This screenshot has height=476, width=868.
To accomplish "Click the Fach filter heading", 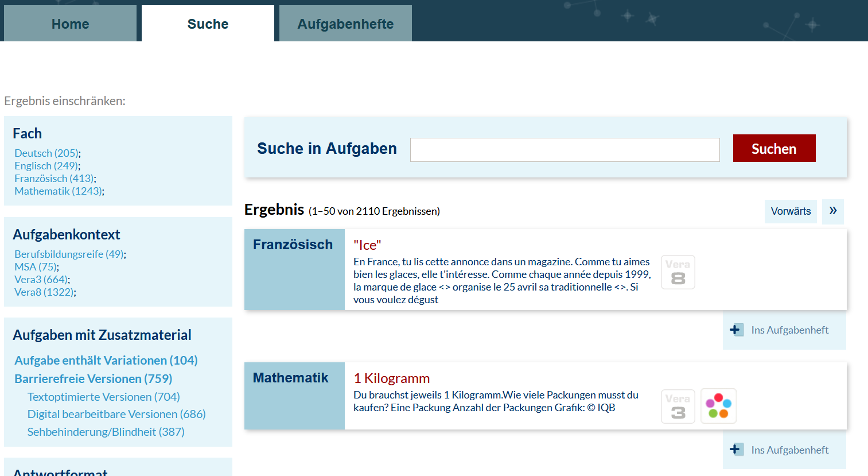I will [x=27, y=134].
